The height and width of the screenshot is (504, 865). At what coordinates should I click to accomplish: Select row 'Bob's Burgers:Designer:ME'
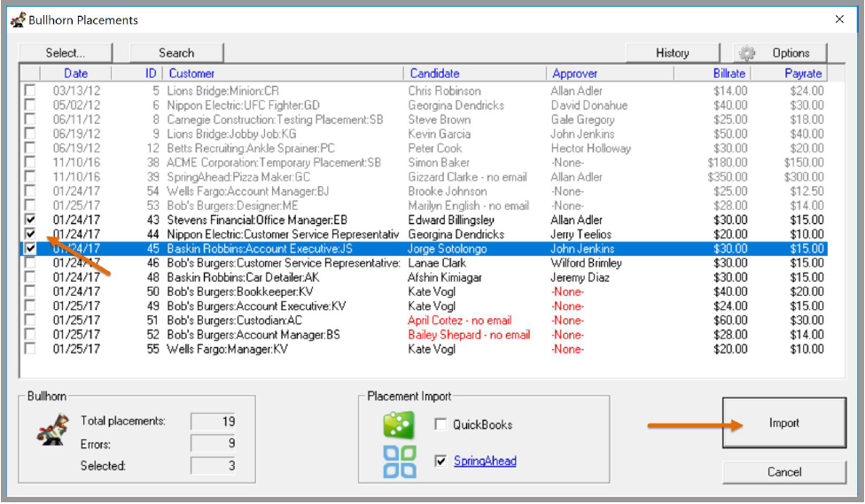[x=424, y=205]
